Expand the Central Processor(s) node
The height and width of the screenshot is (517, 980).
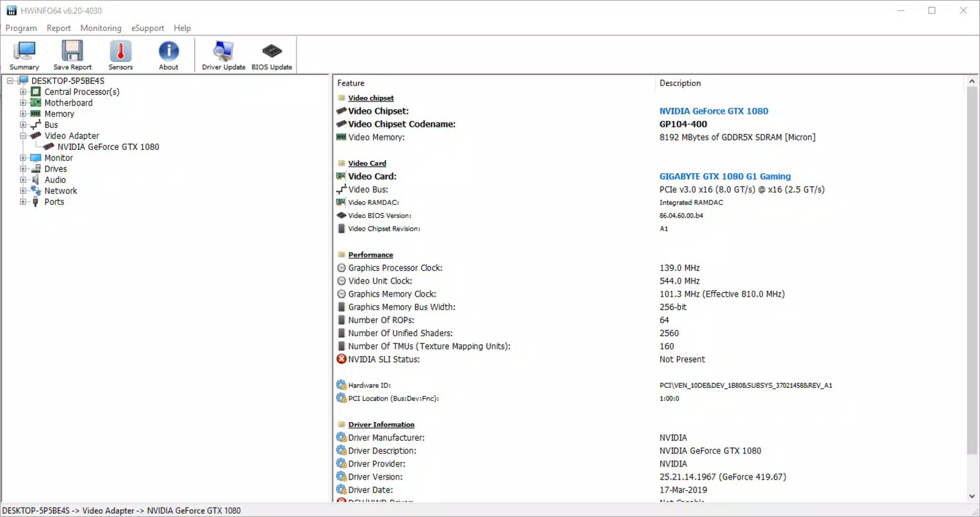pos(23,92)
